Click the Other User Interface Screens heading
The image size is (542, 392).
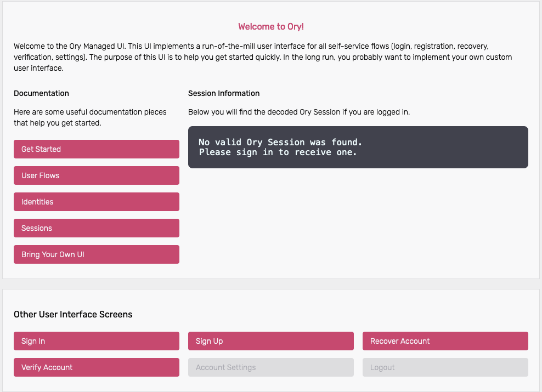(x=73, y=314)
